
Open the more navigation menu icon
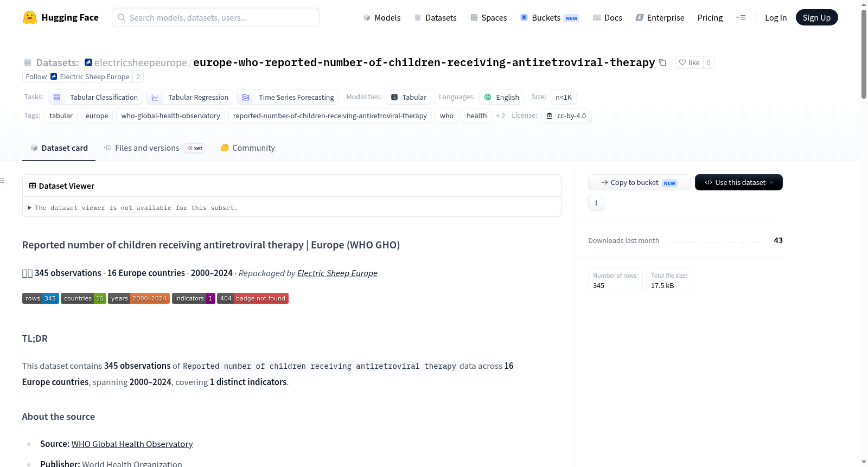pos(741,17)
